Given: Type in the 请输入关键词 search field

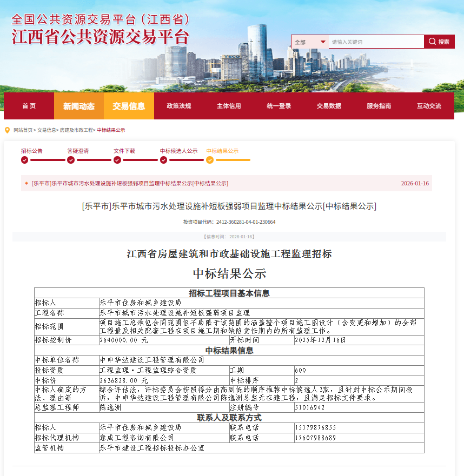Looking at the screenshot, I should click(376, 42).
